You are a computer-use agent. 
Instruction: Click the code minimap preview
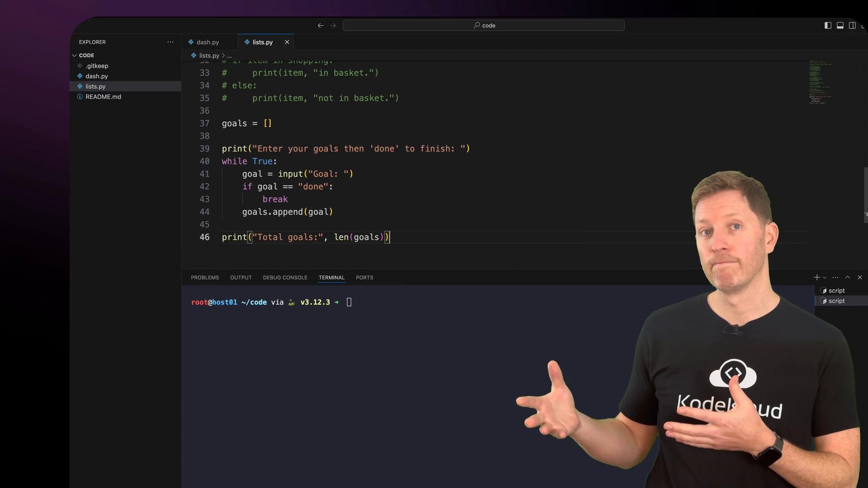coord(821,81)
